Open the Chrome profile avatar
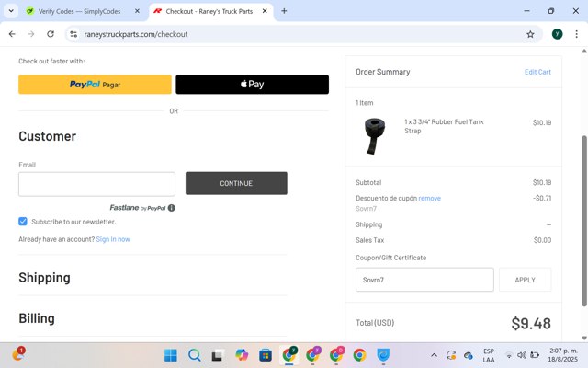 (558, 34)
